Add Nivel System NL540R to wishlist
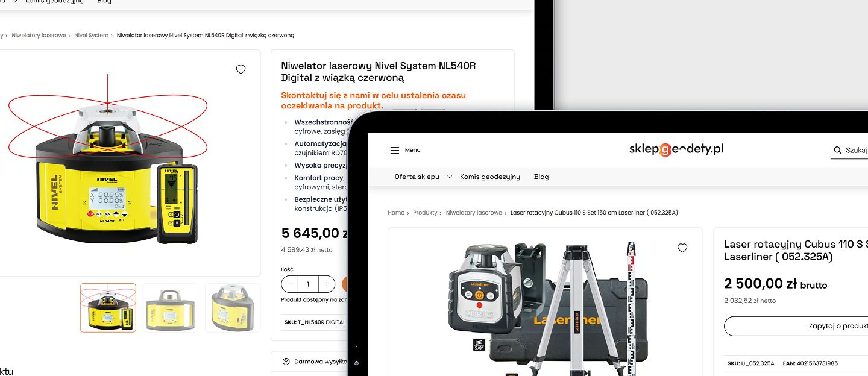The height and width of the screenshot is (376, 868). [x=241, y=70]
